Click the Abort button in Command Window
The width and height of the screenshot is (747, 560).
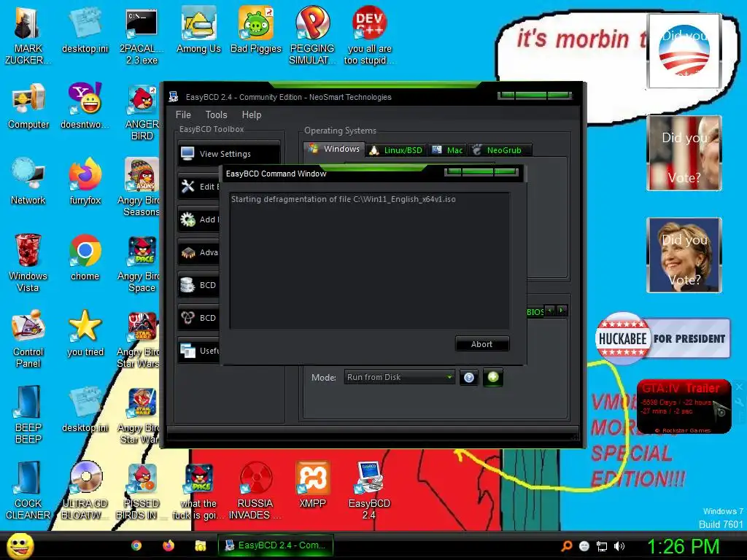point(482,344)
